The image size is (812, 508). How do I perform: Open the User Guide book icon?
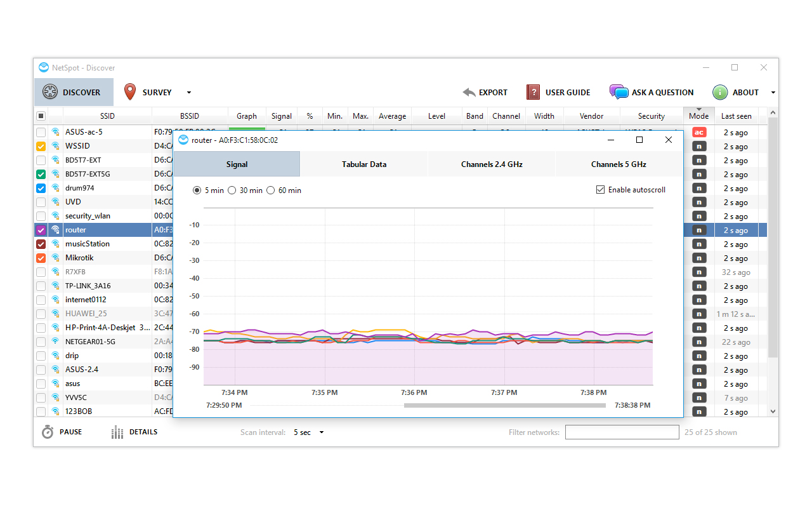point(533,92)
